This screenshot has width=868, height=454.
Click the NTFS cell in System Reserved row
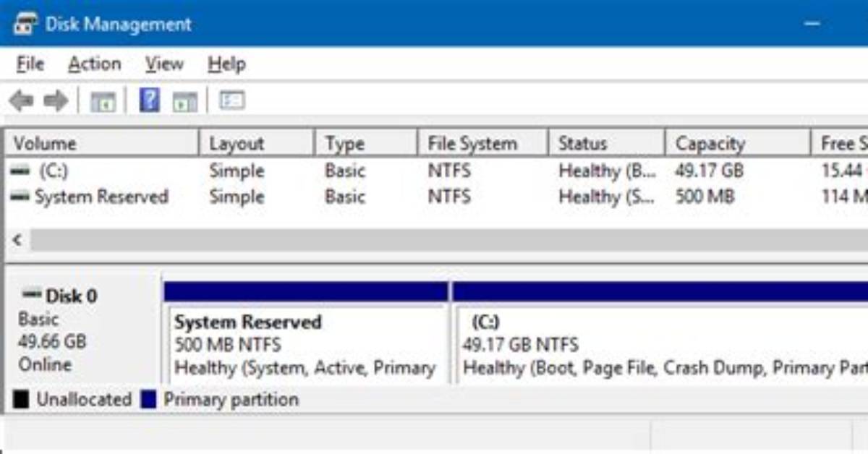(x=449, y=197)
